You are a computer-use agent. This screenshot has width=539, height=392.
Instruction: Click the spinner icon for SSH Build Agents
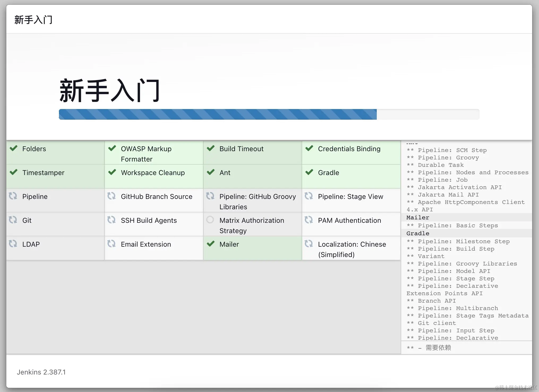point(112,220)
